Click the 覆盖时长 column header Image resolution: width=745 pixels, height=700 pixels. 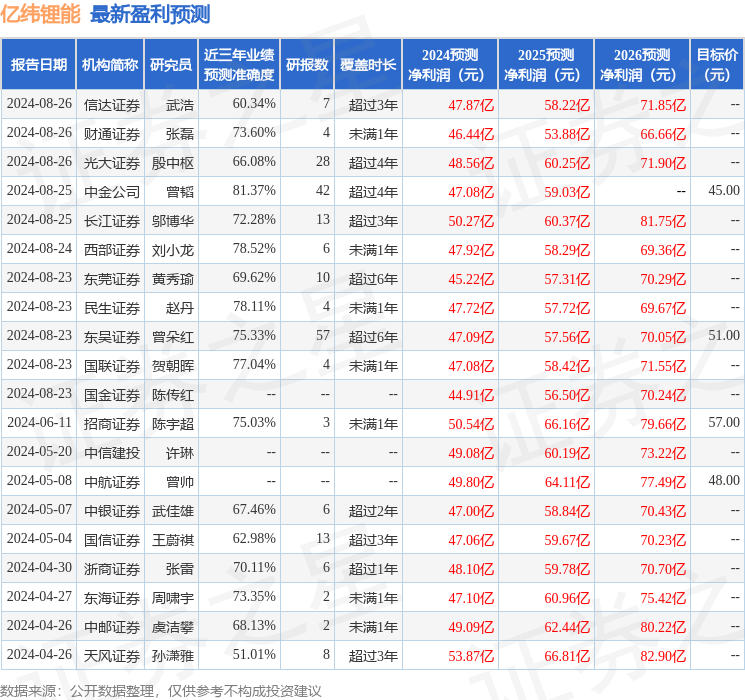[x=368, y=65]
